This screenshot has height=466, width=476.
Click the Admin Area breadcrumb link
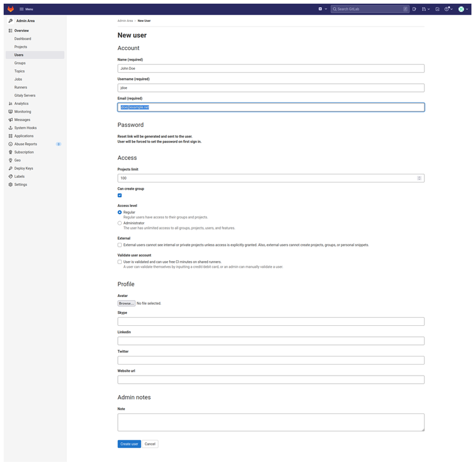click(125, 20)
